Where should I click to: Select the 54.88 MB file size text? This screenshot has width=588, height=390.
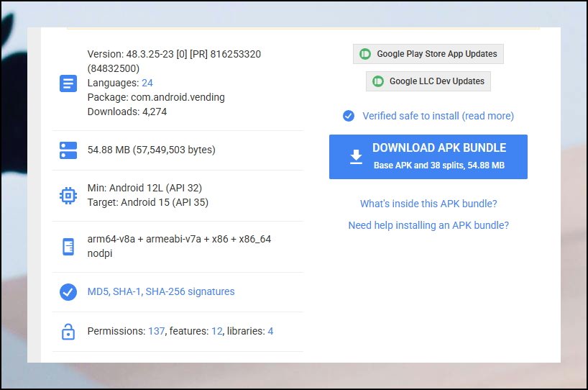[152, 150]
